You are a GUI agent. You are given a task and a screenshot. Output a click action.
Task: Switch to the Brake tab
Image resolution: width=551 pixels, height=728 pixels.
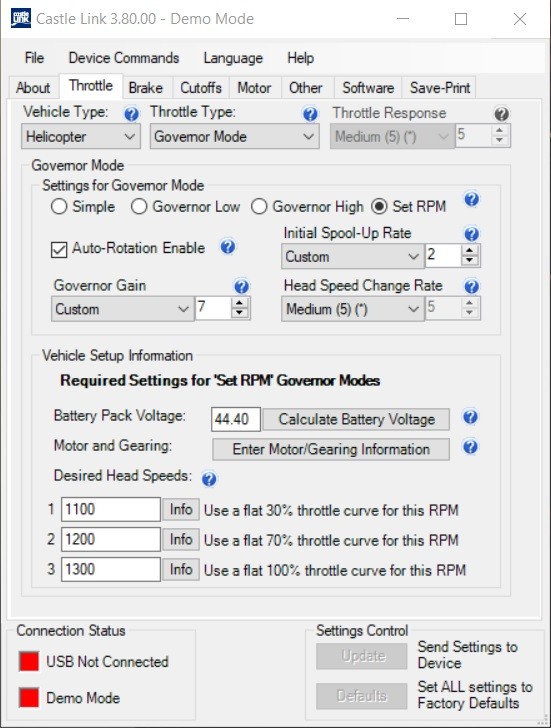pos(146,87)
